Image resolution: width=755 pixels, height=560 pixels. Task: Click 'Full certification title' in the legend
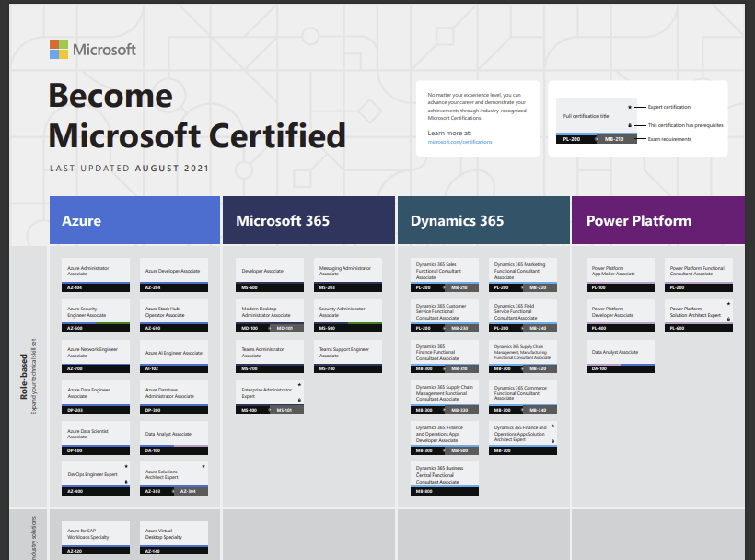(x=586, y=116)
